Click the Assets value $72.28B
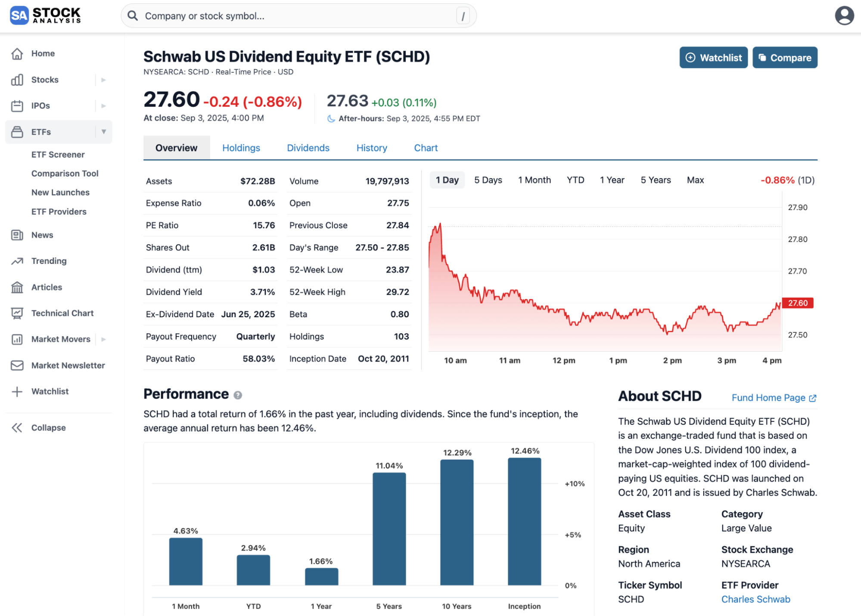The image size is (861, 616). (x=258, y=181)
